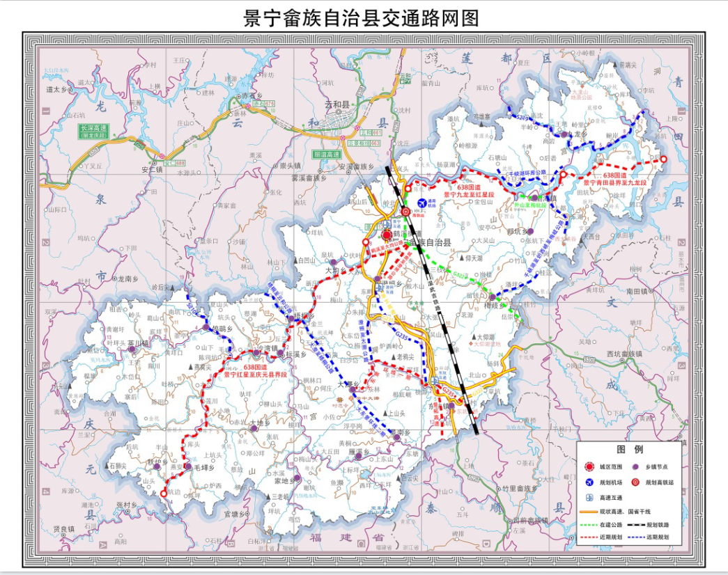Click the 西坑畲族镇 label
Screen dimensions: 728x575
coord(624,354)
